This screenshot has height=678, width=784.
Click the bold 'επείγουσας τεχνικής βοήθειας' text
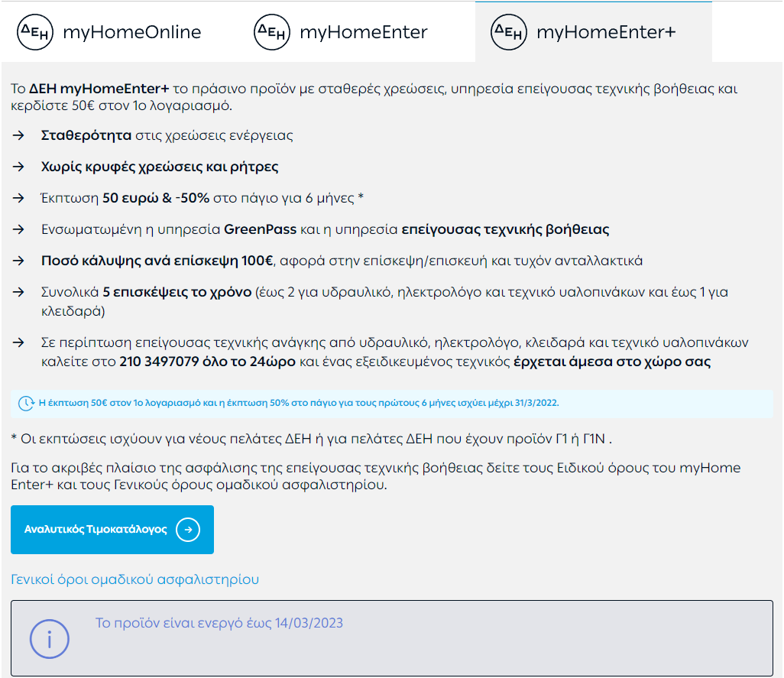click(506, 230)
